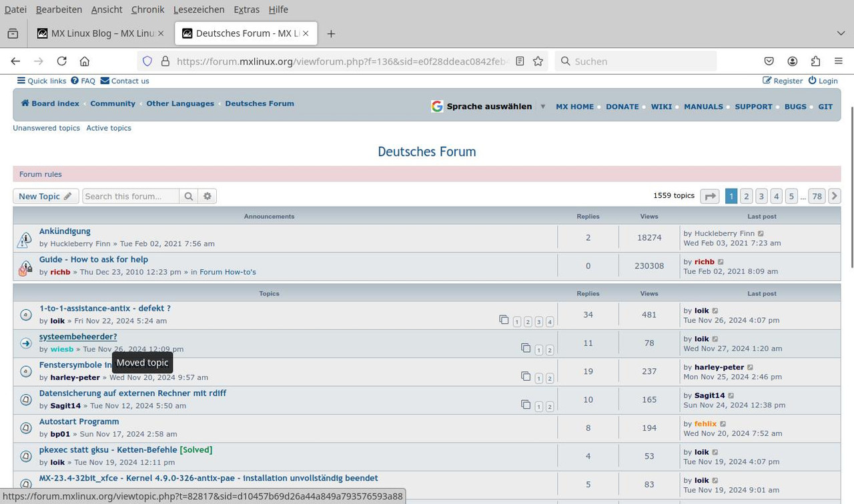Open MX HOME navigation link
The image size is (854, 504).
coord(574,107)
